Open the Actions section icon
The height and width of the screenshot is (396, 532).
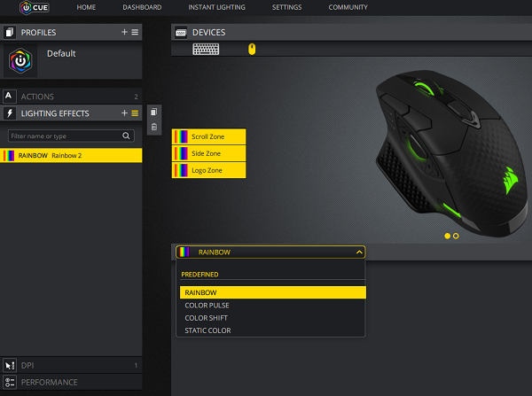[x=9, y=97]
